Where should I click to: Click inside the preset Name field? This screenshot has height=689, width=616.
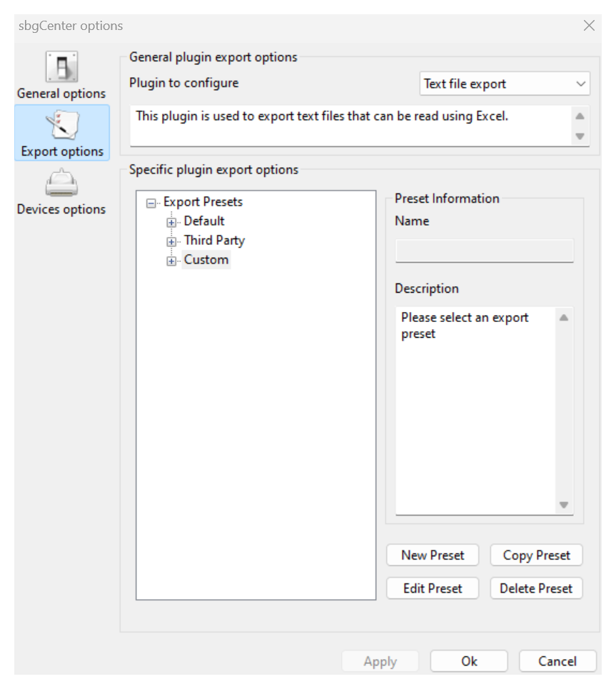484,250
